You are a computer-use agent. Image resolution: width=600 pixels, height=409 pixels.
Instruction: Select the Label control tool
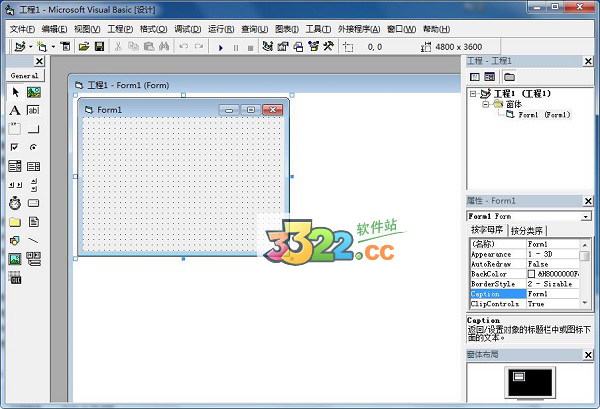coord(15,111)
